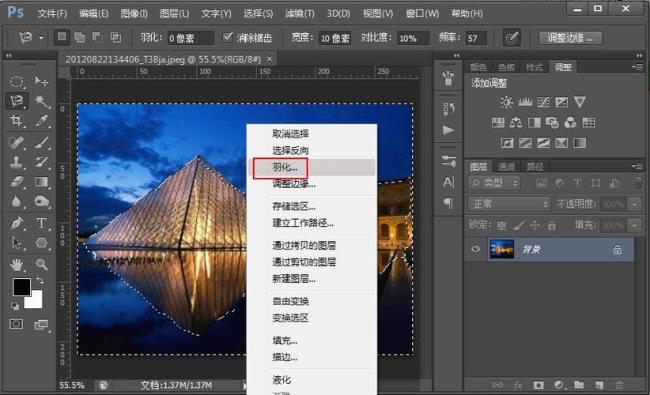Screen dimensions: 650x395
Task: Choose Intersect with Selection mode
Action: [x=116, y=38]
